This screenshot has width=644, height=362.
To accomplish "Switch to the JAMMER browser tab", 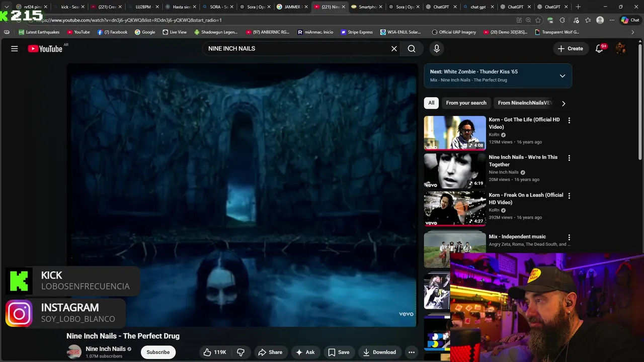I will tap(292, 7).
